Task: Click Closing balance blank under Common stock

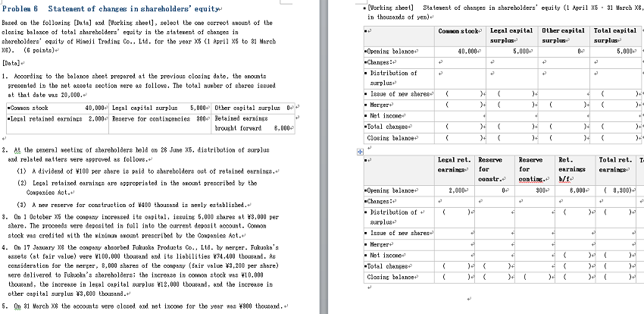Action: tap(461, 139)
